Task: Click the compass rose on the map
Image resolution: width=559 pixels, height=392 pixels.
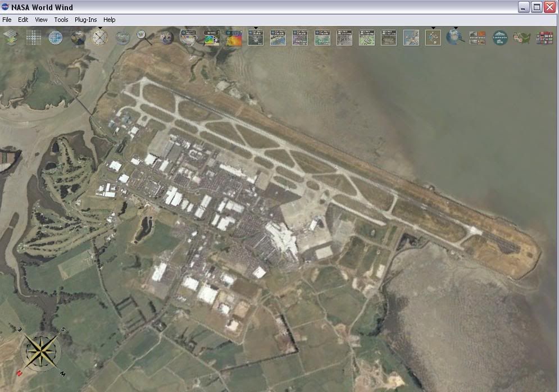Action: tap(42, 352)
